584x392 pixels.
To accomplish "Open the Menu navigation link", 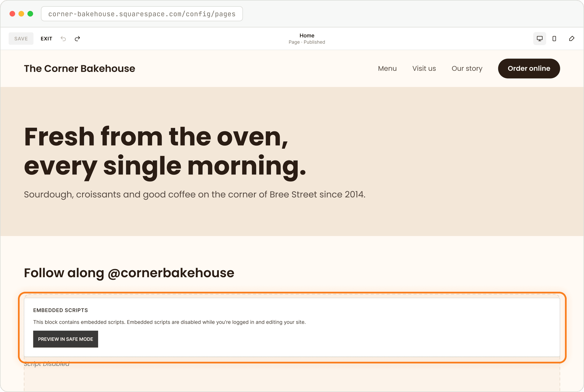I will tap(387, 69).
